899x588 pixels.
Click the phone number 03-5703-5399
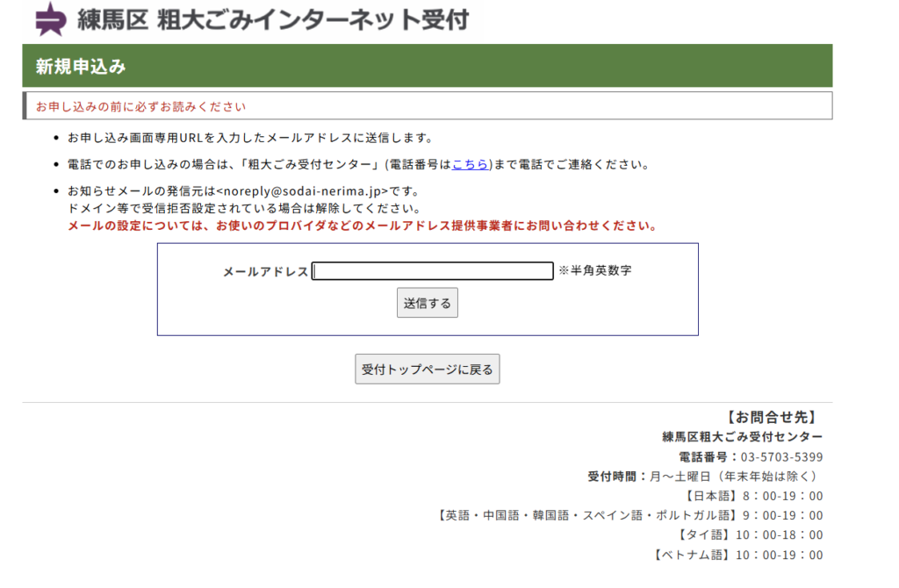tap(781, 457)
